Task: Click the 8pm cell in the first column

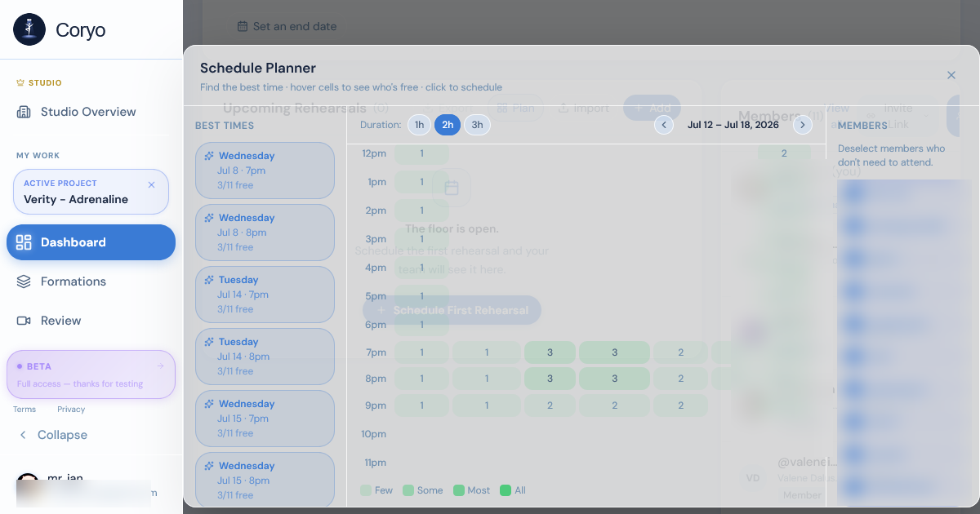Action: (422, 379)
